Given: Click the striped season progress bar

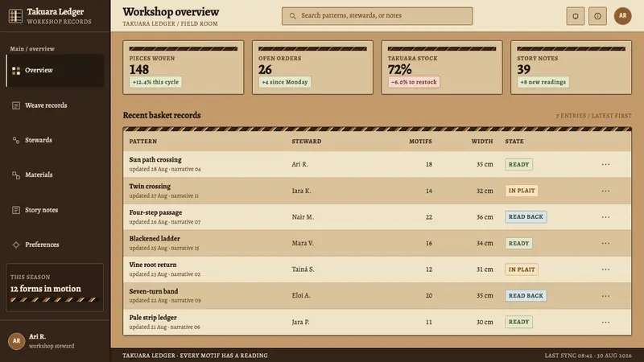Looking at the screenshot, I should click(55, 299).
